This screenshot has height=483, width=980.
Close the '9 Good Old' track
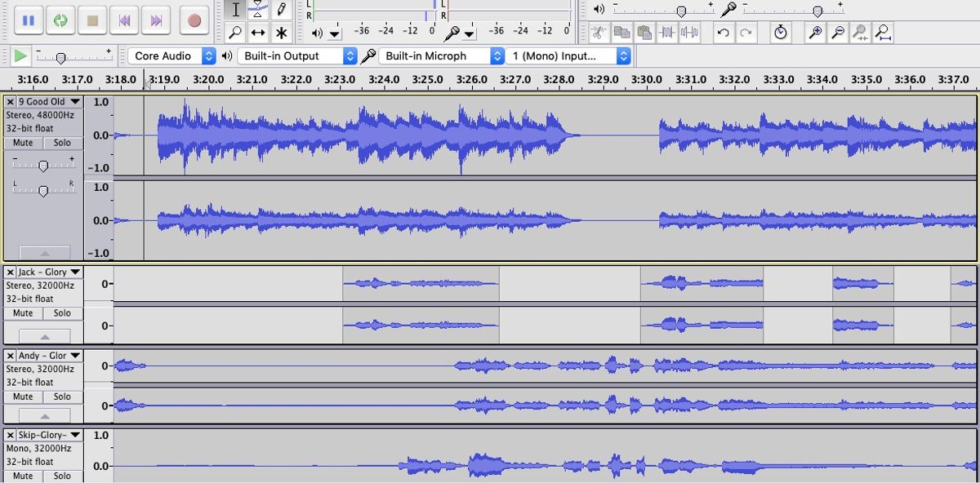coord(11,102)
